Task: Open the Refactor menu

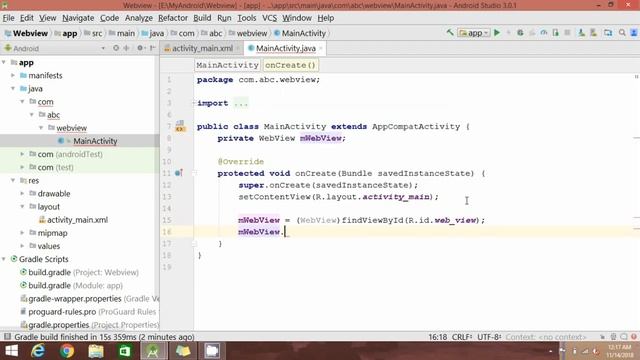Action: click(x=173, y=18)
